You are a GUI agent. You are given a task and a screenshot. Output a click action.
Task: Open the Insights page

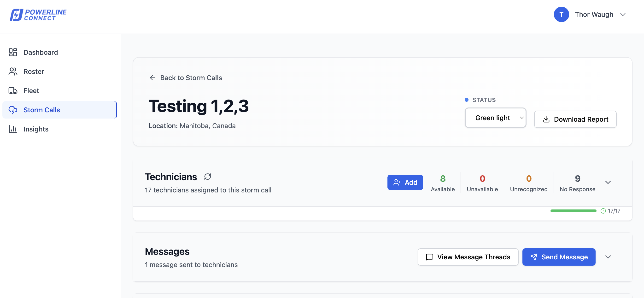(59, 129)
